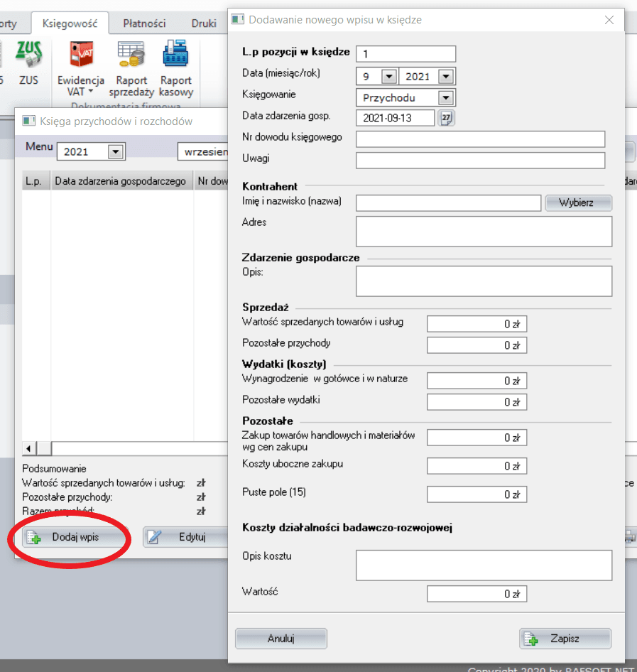This screenshot has height=672, width=637.
Task: Click the horizontal scrollbar left arrow
Action: pyautogui.click(x=29, y=448)
